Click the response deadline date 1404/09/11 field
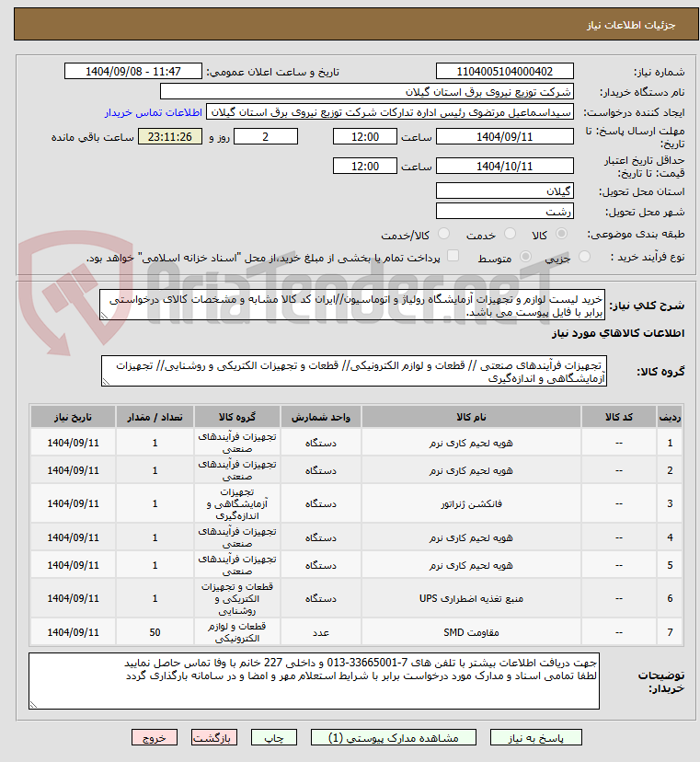 click(x=505, y=136)
